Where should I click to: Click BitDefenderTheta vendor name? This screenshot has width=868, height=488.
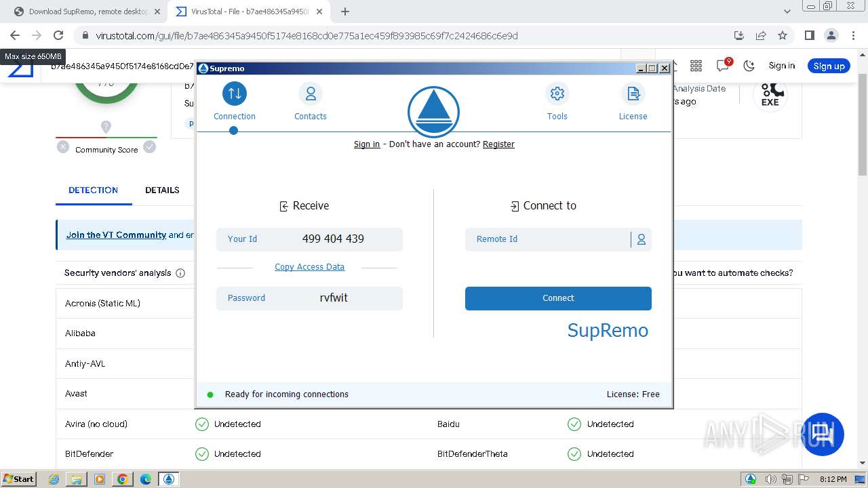pyautogui.click(x=472, y=454)
